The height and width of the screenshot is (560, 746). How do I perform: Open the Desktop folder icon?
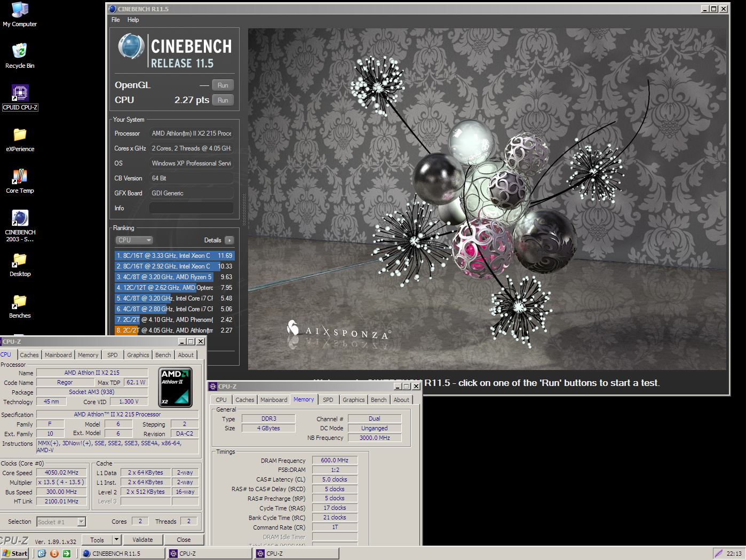[x=20, y=264]
